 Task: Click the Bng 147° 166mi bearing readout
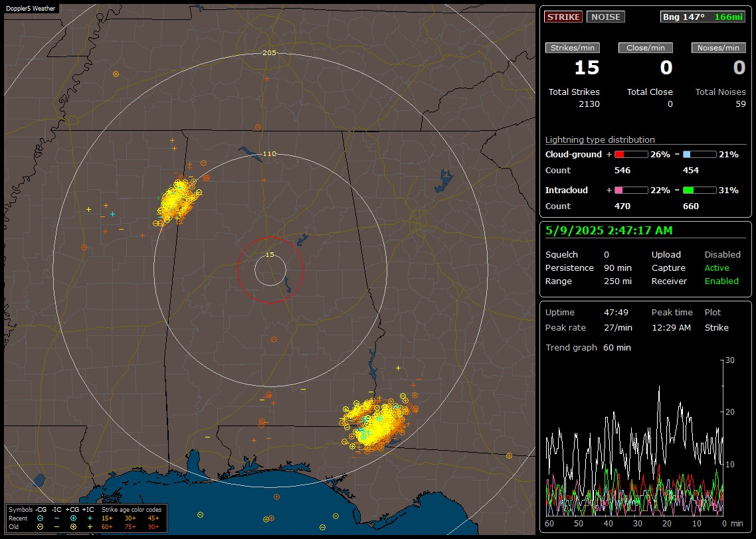click(x=703, y=17)
